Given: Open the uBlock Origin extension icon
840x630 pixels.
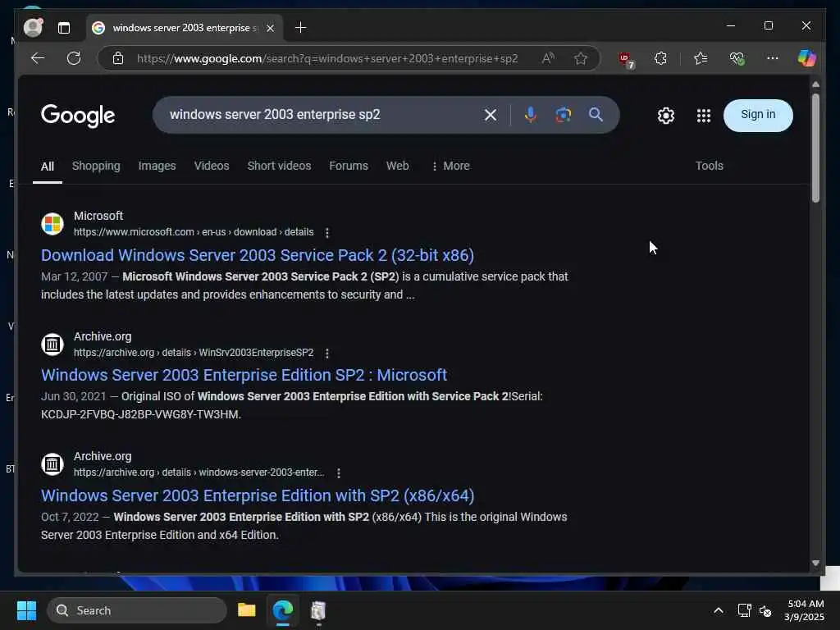Looking at the screenshot, I should click(626, 59).
